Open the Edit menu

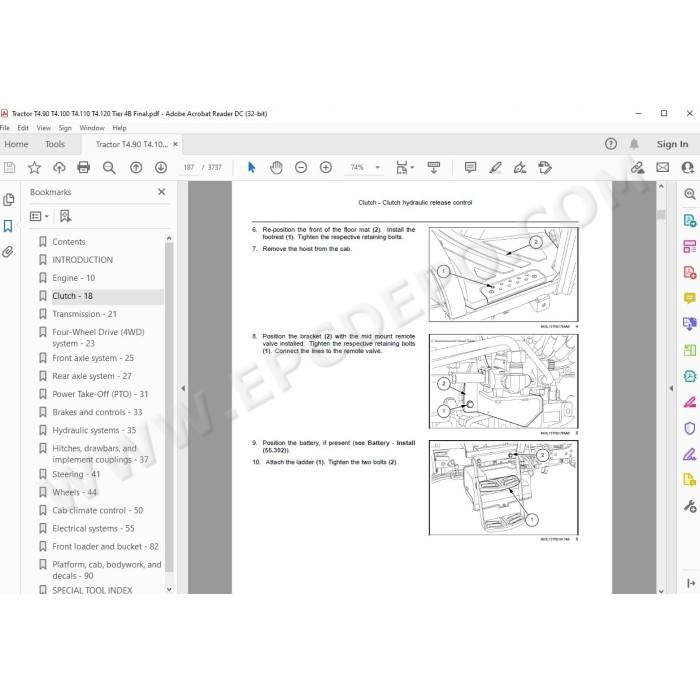23,128
